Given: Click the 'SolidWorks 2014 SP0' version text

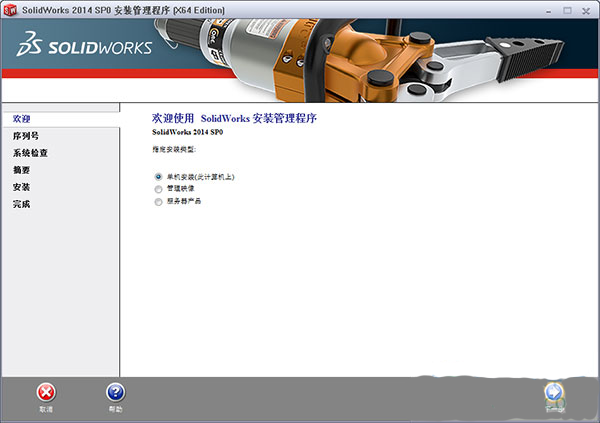Looking at the screenshot, I should point(188,132).
